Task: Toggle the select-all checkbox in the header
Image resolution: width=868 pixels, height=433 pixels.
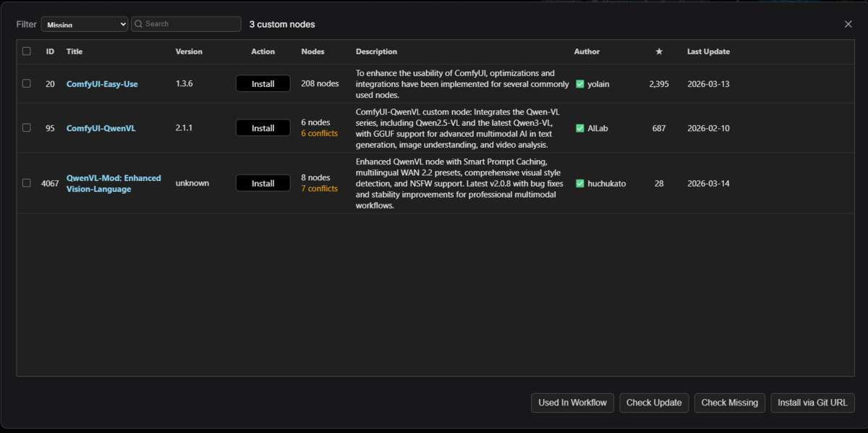Action: [27, 51]
